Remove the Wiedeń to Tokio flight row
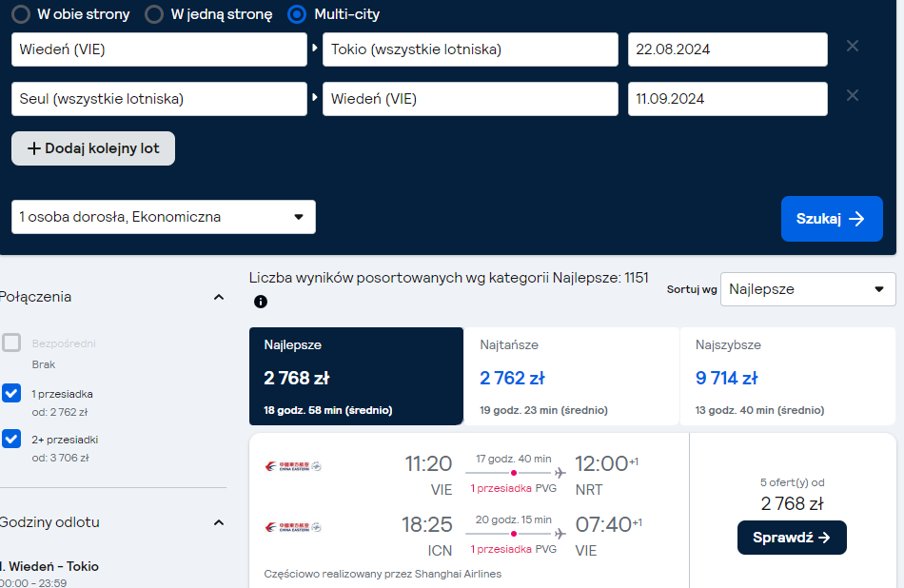The image size is (904, 588). point(852,46)
